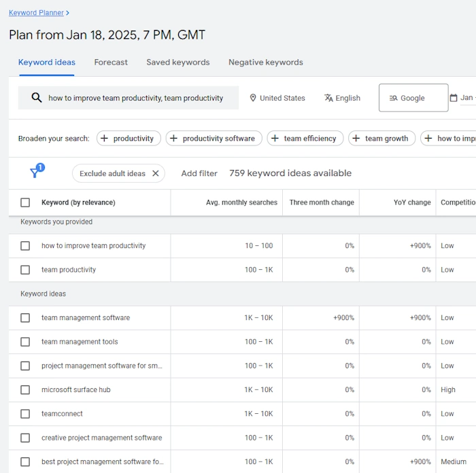Sort by Three month change column

click(x=322, y=203)
